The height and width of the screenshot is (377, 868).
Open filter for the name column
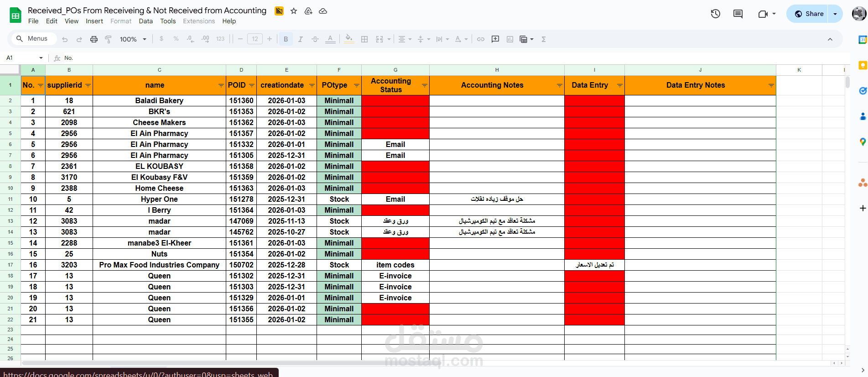[x=221, y=85]
